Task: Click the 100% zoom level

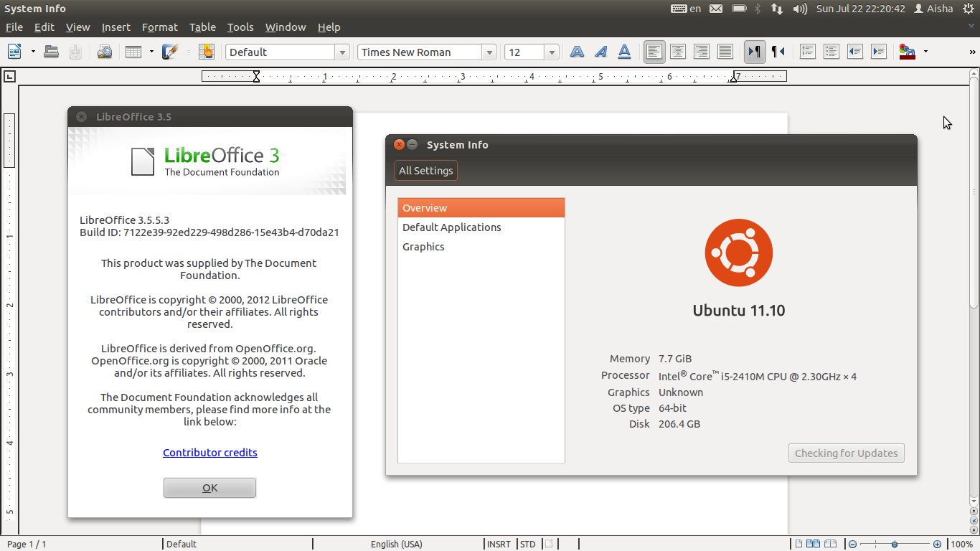Action: tap(961, 545)
